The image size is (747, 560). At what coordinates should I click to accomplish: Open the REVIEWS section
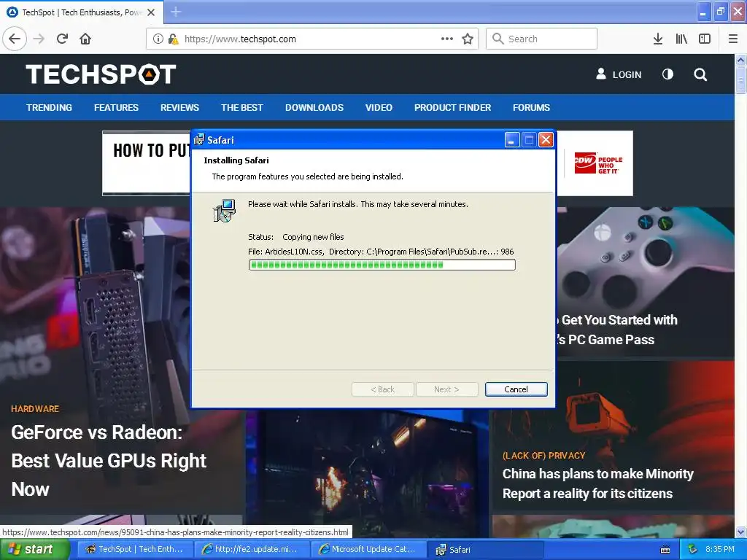(x=179, y=108)
